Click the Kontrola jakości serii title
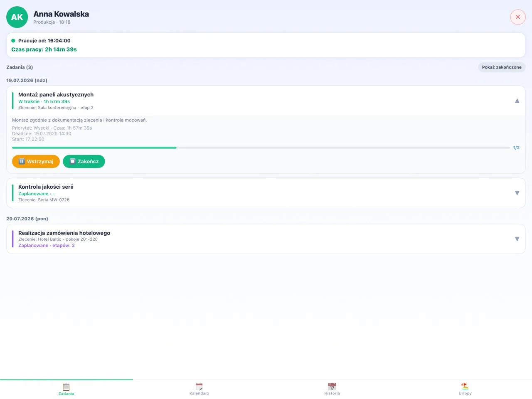This screenshot has height=399, width=532. pos(46,187)
